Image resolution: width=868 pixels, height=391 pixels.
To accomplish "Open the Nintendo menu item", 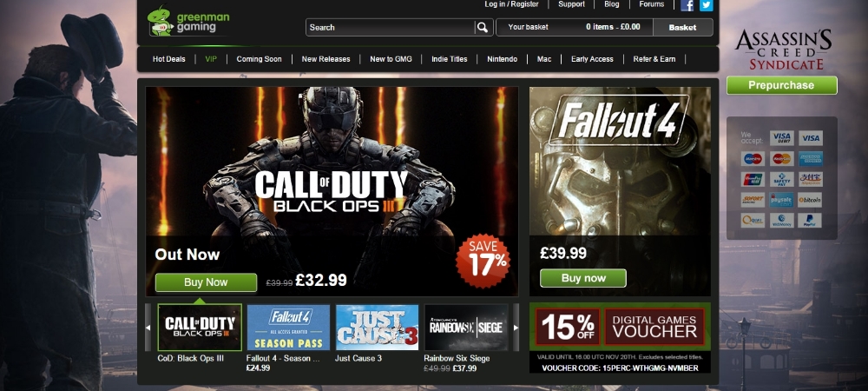I will tap(502, 59).
